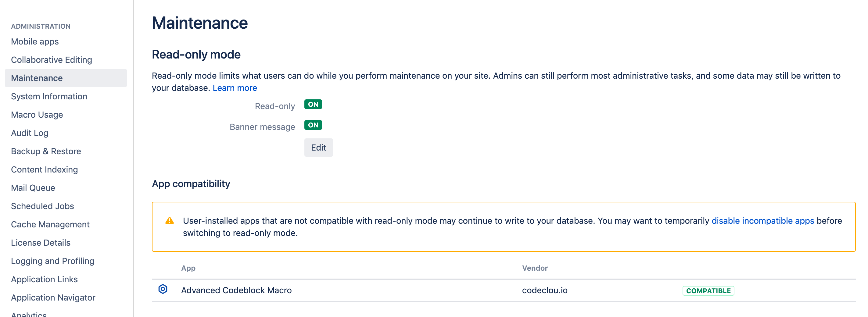Toggle Read-only mode off

(x=313, y=105)
